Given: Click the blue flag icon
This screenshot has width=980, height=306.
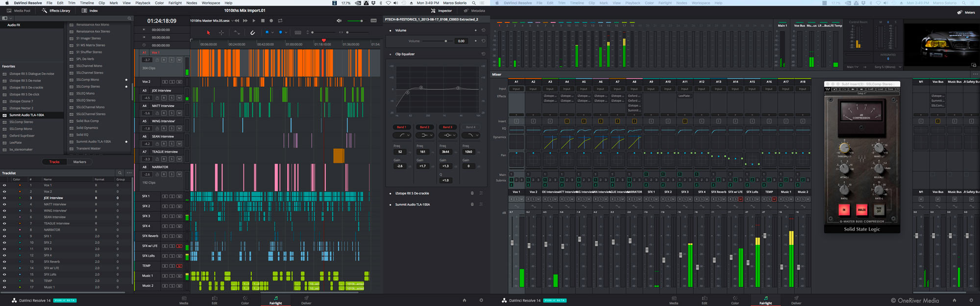Looking at the screenshot, I should (x=267, y=32).
